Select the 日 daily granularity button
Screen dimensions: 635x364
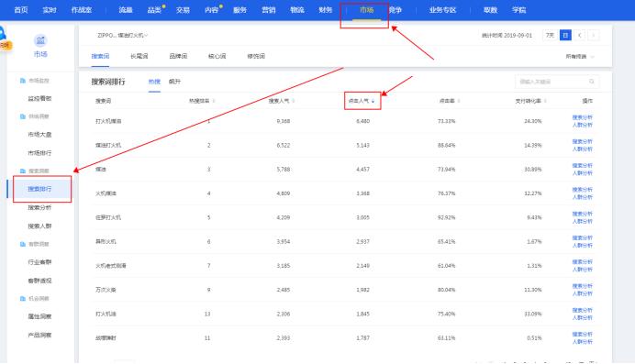(565, 36)
